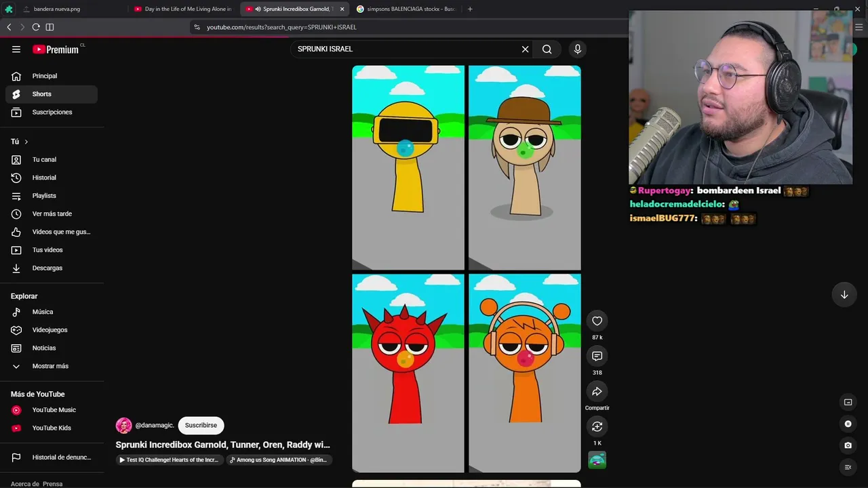Click the picture-in-picture button in the side toolbar

848,402
